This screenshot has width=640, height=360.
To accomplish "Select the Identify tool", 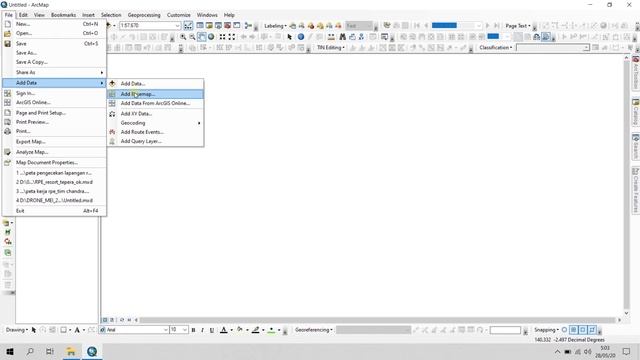I will pos(301,37).
